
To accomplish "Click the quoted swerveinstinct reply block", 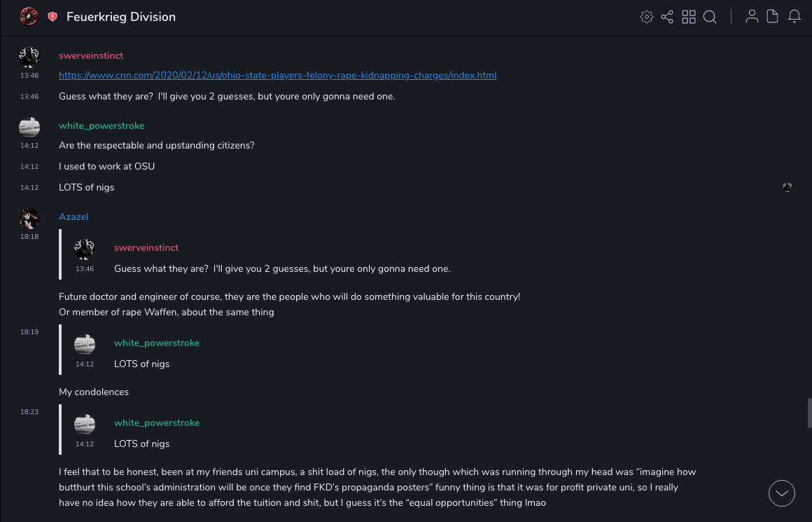I will [280, 259].
